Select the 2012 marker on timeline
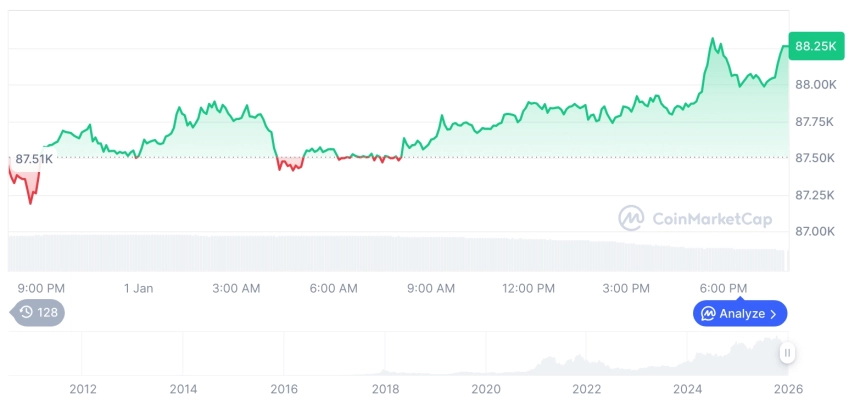The height and width of the screenshot is (401, 860). coord(82,388)
